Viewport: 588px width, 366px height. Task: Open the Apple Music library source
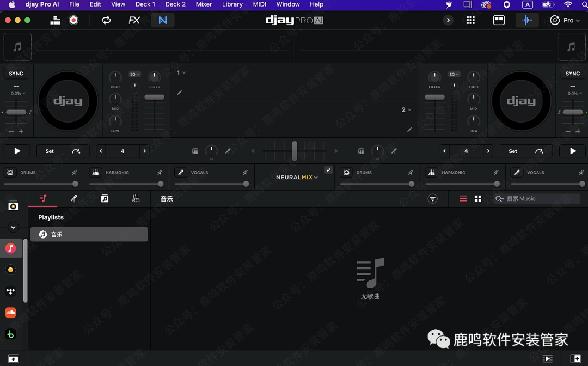click(10, 248)
